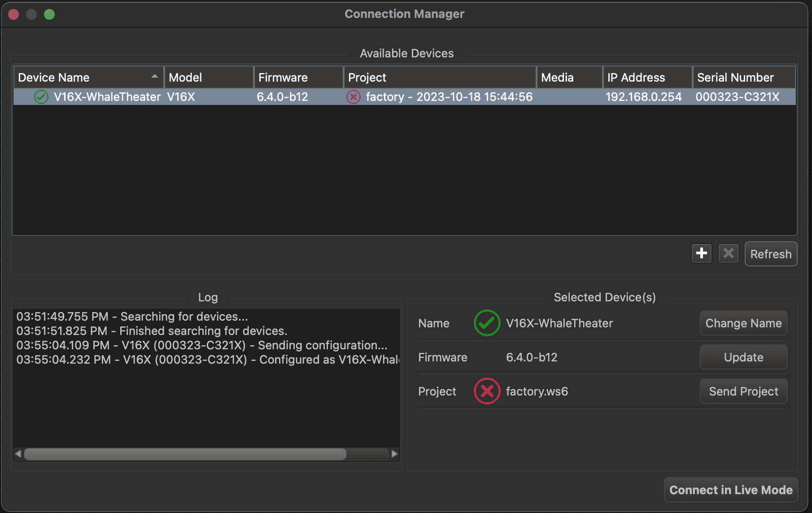Click green checkmark in V16X-WhaleTheater row

[x=41, y=97]
